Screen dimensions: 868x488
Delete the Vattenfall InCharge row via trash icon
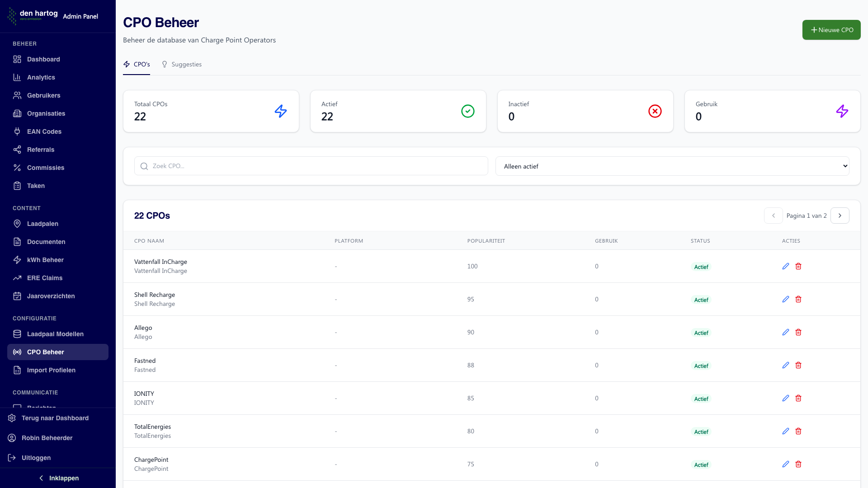(x=798, y=266)
